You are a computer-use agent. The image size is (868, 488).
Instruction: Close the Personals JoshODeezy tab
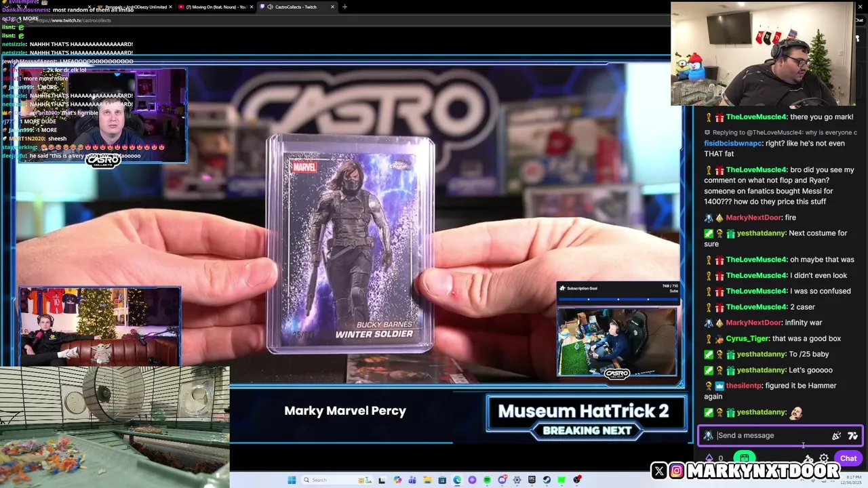[170, 7]
